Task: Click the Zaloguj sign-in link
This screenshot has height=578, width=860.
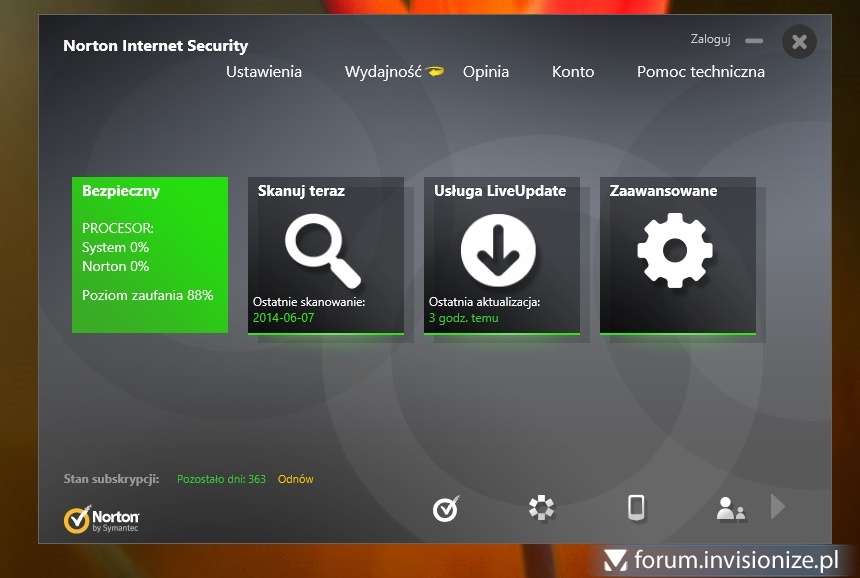Action: (711, 40)
